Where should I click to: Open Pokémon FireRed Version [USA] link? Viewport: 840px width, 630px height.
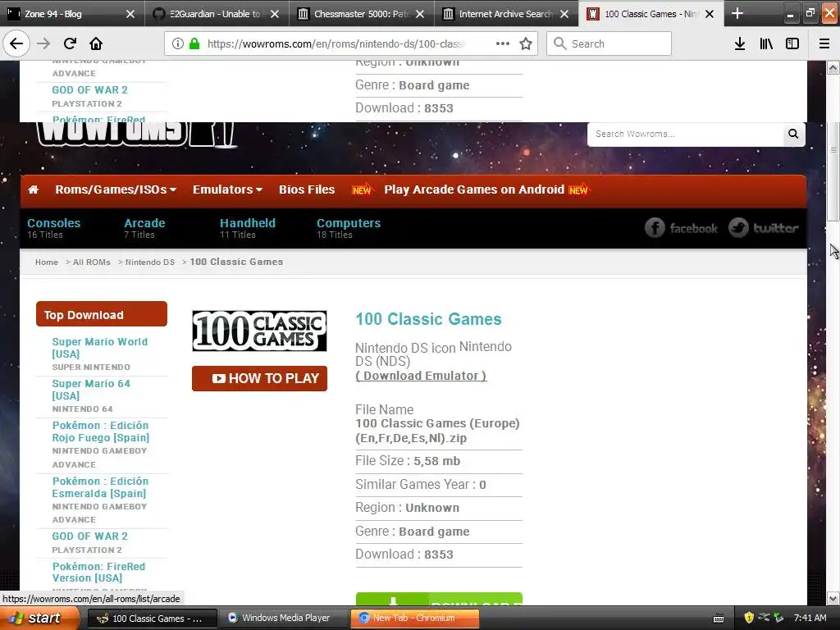coord(98,572)
